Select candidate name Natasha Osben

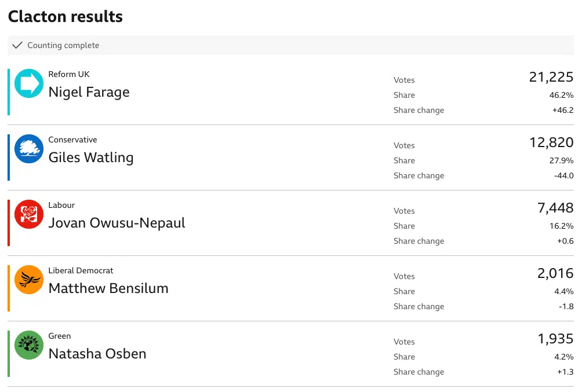pos(97,353)
